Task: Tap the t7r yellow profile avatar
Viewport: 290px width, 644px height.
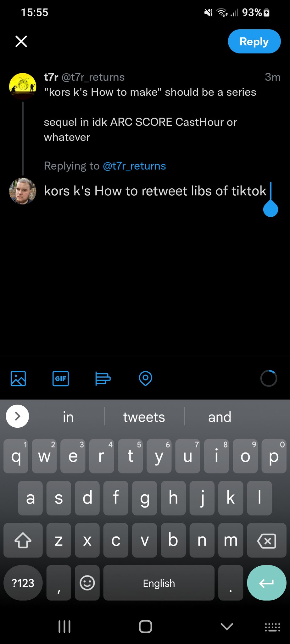Action: point(23,86)
